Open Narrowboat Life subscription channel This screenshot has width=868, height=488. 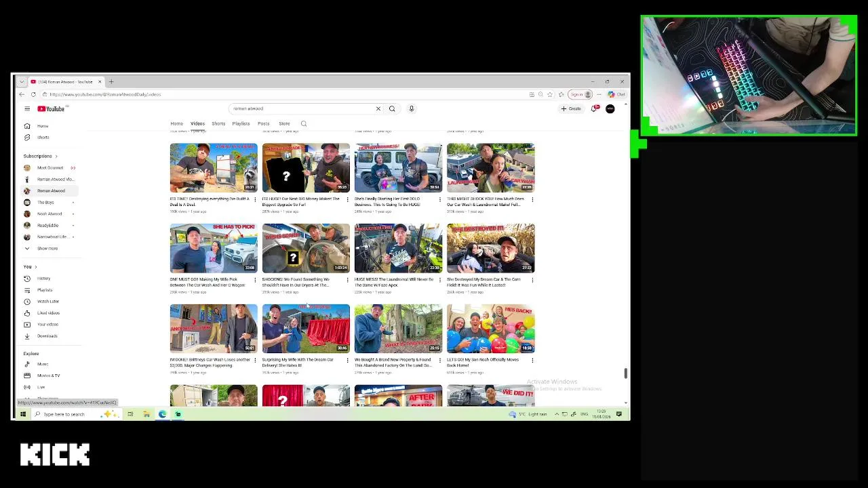pyautogui.click(x=52, y=237)
